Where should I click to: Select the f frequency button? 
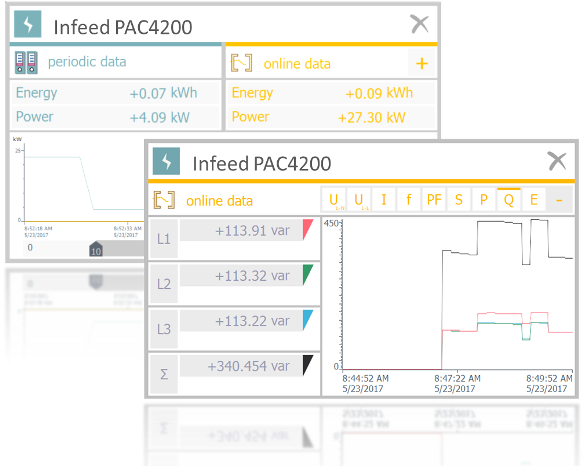click(x=409, y=200)
